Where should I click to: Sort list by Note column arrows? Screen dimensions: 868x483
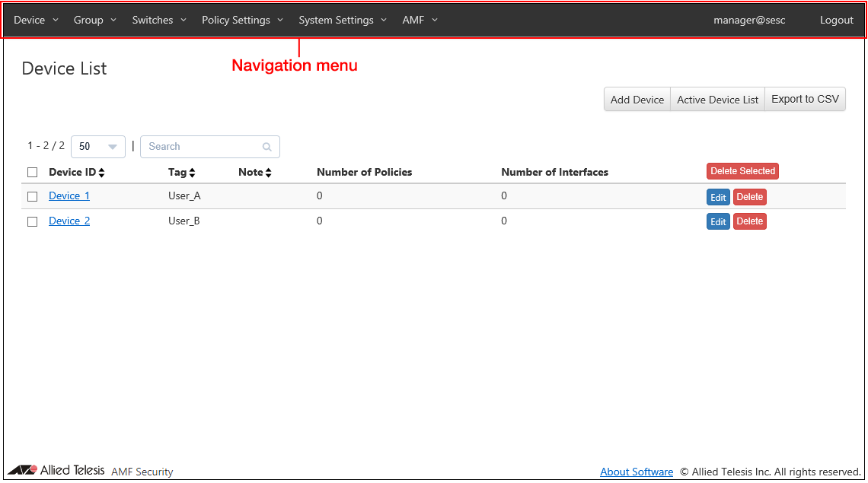tap(269, 173)
